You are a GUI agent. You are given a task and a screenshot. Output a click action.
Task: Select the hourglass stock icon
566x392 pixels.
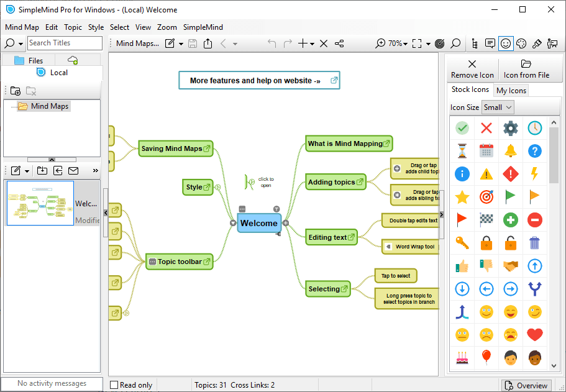[x=462, y=151]
